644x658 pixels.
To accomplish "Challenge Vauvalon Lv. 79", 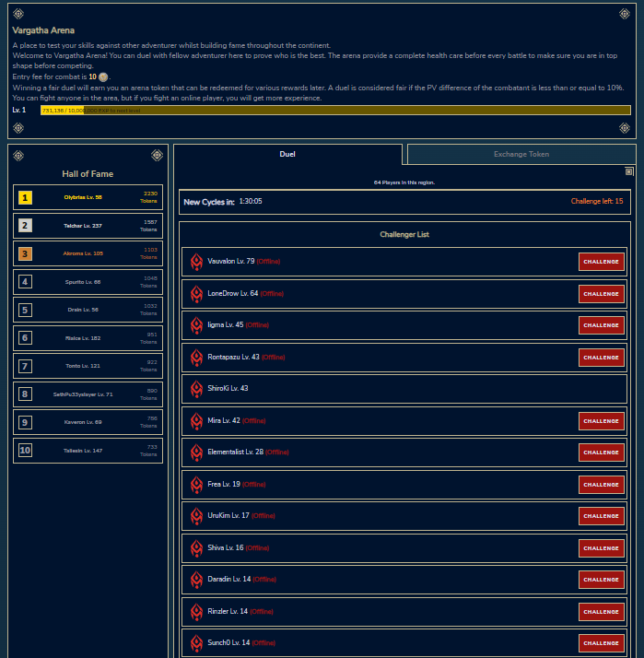I will [x=601, y=262].
